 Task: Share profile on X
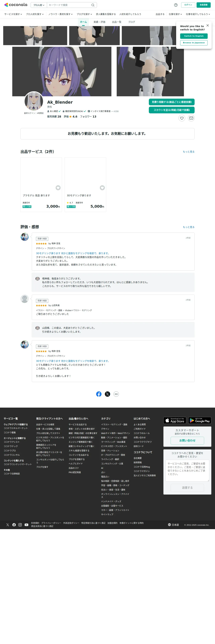pyautogui.click(x=107, y=394)
